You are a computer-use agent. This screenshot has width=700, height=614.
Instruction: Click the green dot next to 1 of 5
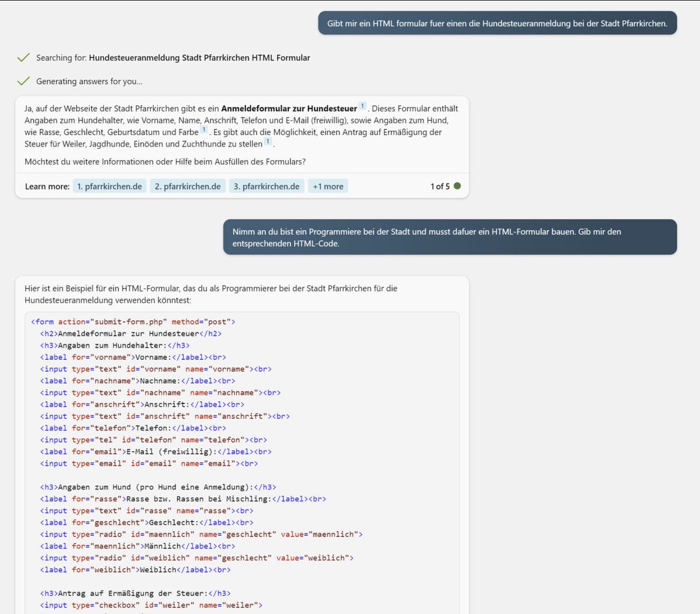coord(457,186)
